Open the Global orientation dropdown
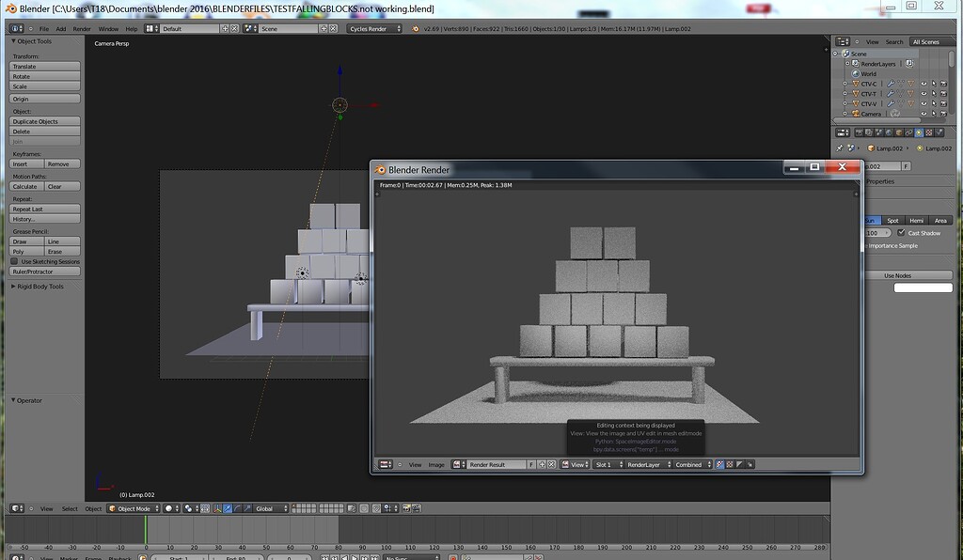The image size is (963, 560). (x=271, y=508)
